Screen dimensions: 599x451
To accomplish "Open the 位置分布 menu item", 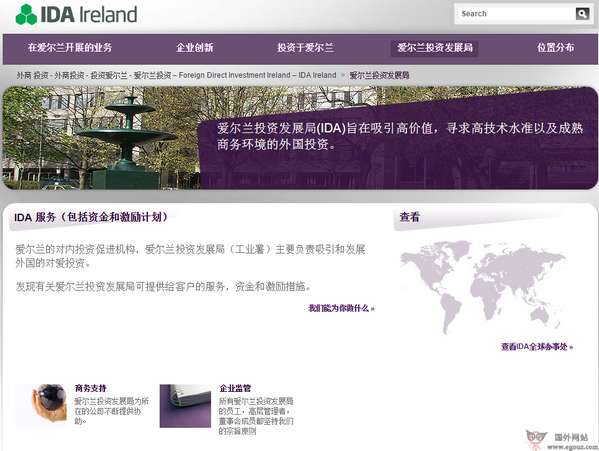I will [x=555, y=48].
